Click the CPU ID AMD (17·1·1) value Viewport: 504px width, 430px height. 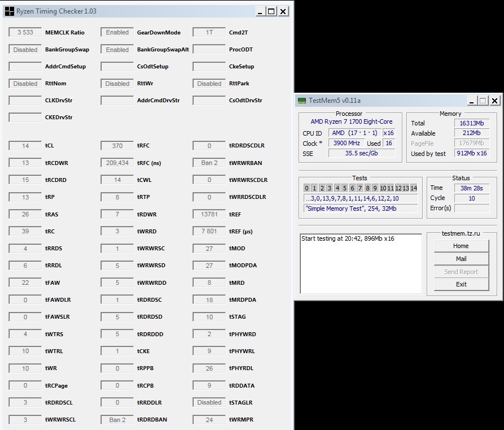pos(354,133)
